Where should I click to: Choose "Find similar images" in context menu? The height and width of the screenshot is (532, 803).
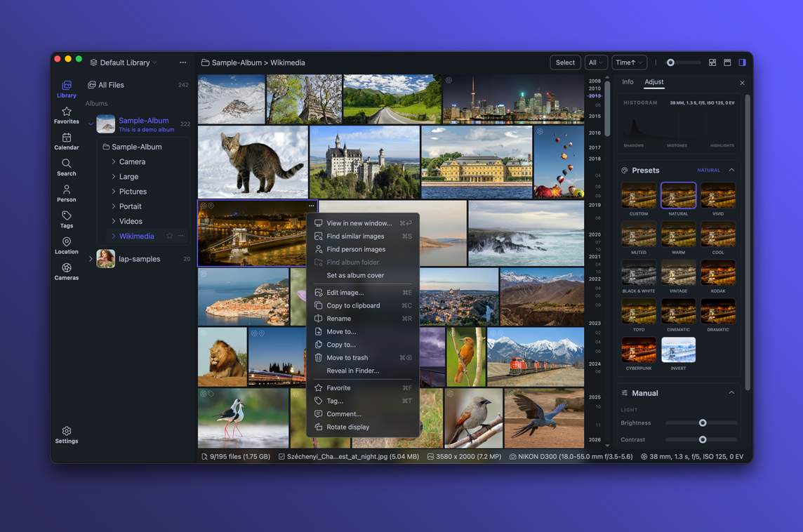[355, 237]
